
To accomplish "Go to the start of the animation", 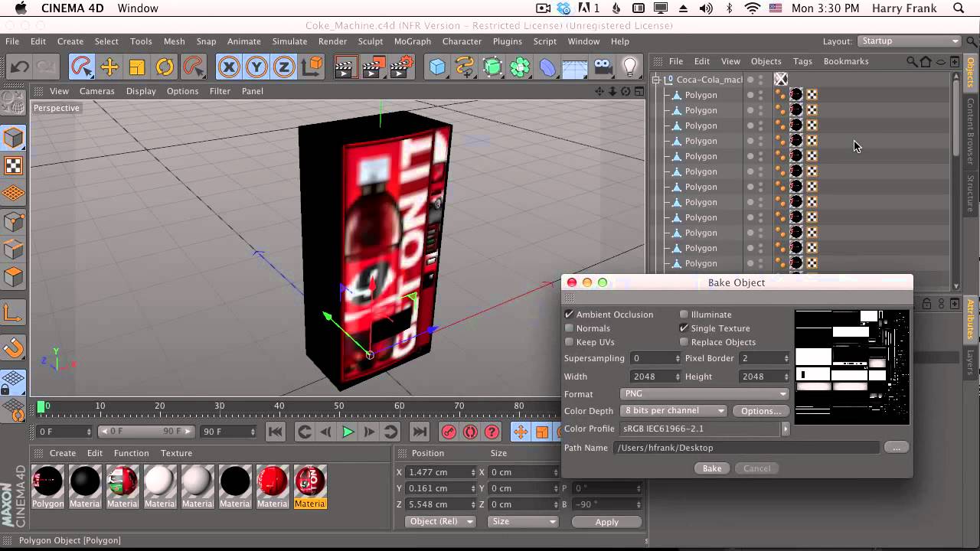I will 276,432.
